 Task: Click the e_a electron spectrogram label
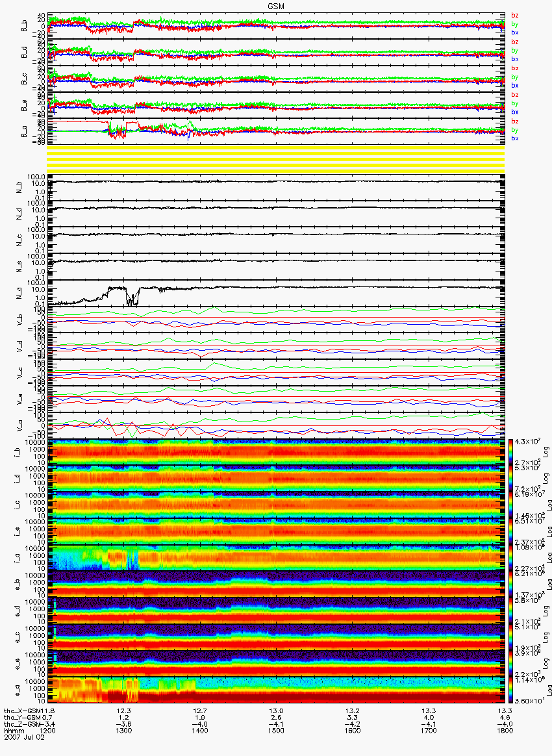tap(18, 692)
